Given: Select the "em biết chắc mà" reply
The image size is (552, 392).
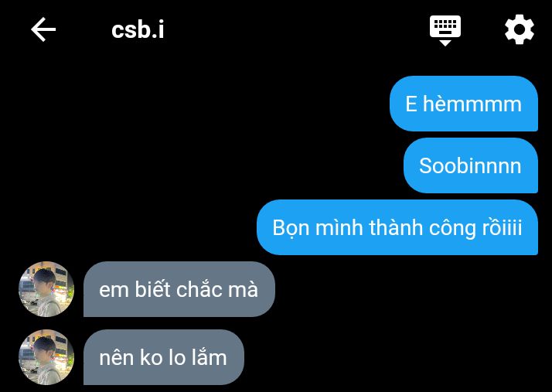Looking at the screenshot, I should tap(179, 289).
